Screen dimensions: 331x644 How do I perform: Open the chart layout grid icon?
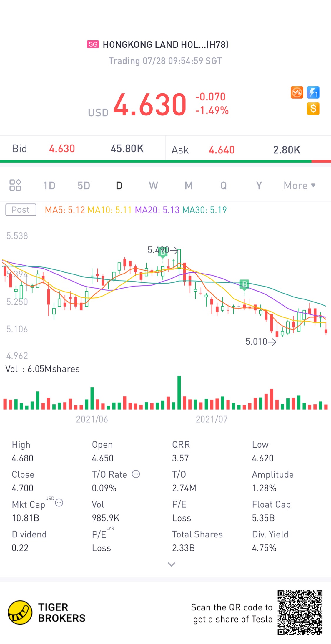pyautogui.click(x=15, y=185)
